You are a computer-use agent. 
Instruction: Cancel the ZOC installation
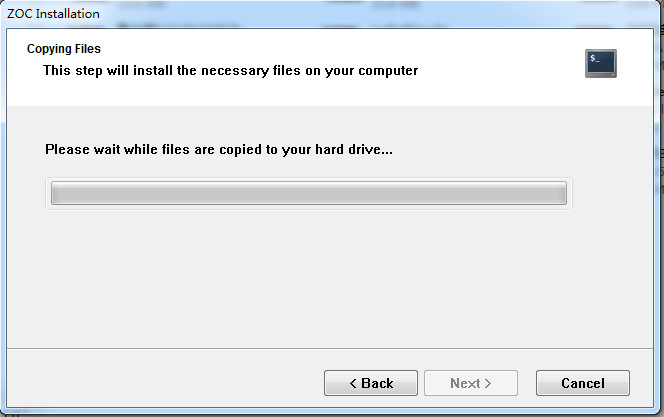pyautogui.click(x=582, y=383)
